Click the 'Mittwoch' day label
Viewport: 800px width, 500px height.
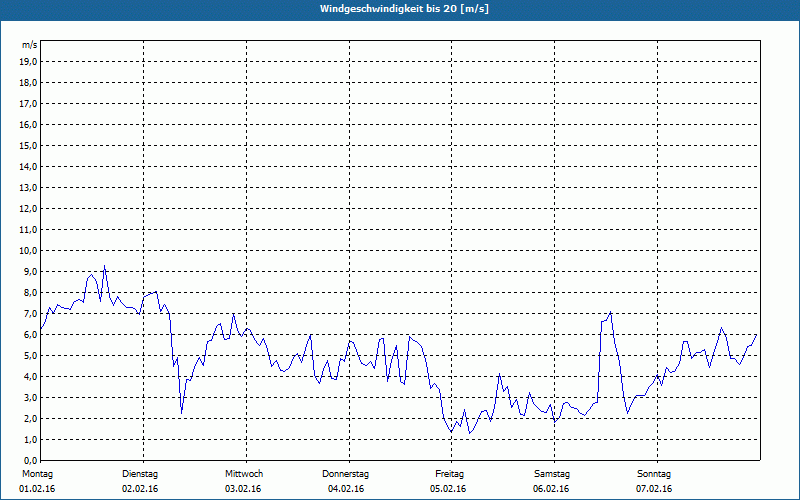244,474
